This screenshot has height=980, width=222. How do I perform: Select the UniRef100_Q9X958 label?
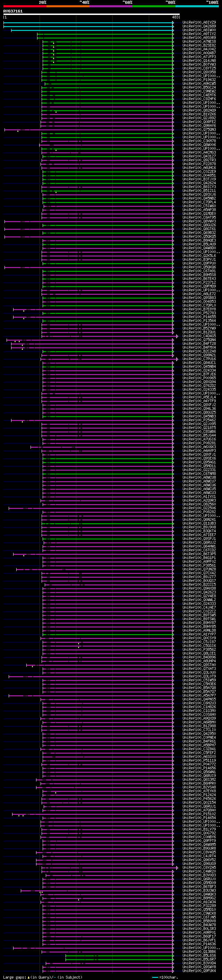[x=199, y=72]
